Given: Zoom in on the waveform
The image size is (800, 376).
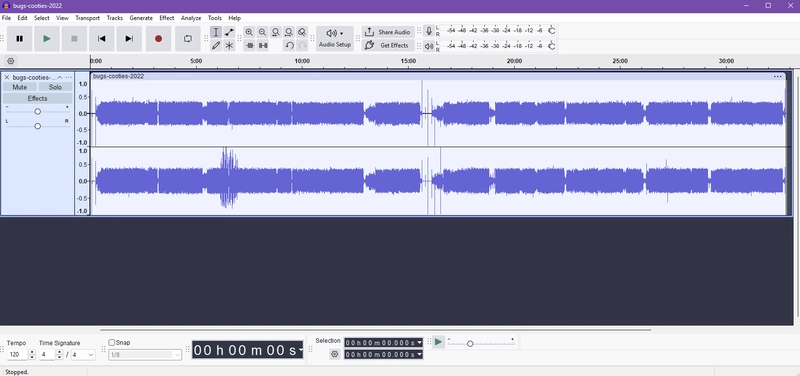Looking at the screenshot, I should click(249, 32).
